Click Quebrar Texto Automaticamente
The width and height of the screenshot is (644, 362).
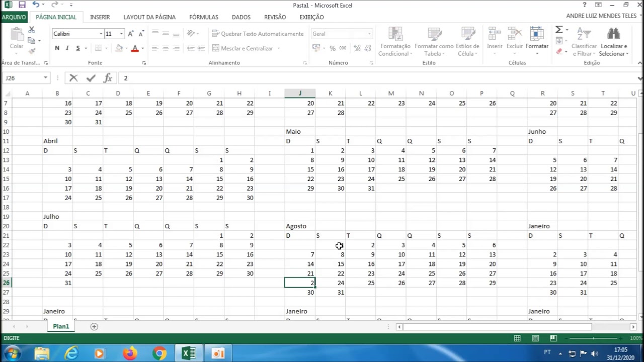258,34
